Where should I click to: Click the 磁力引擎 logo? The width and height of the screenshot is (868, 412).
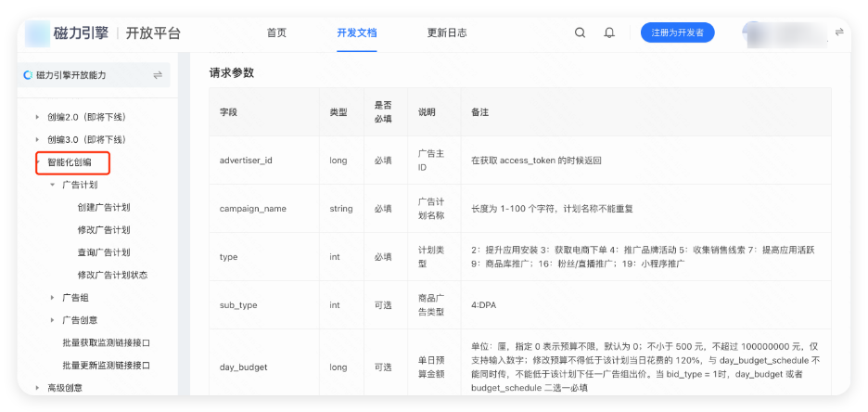click(67, 33)
